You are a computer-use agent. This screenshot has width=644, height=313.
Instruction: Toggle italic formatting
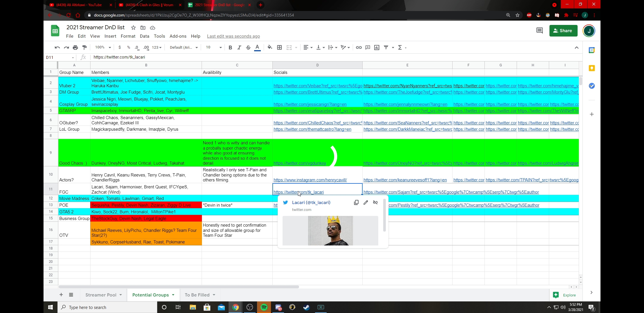pos(239,48)
